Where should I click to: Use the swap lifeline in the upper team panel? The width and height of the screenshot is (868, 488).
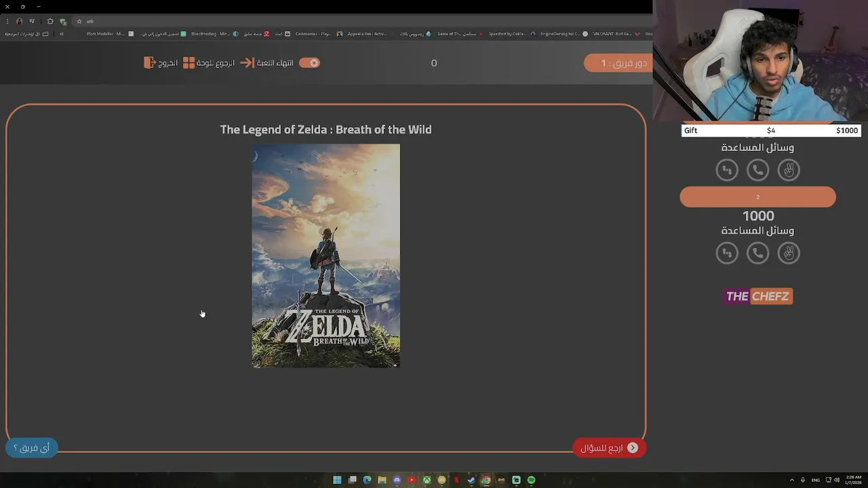pyautogui.click(x=727, y=169)
